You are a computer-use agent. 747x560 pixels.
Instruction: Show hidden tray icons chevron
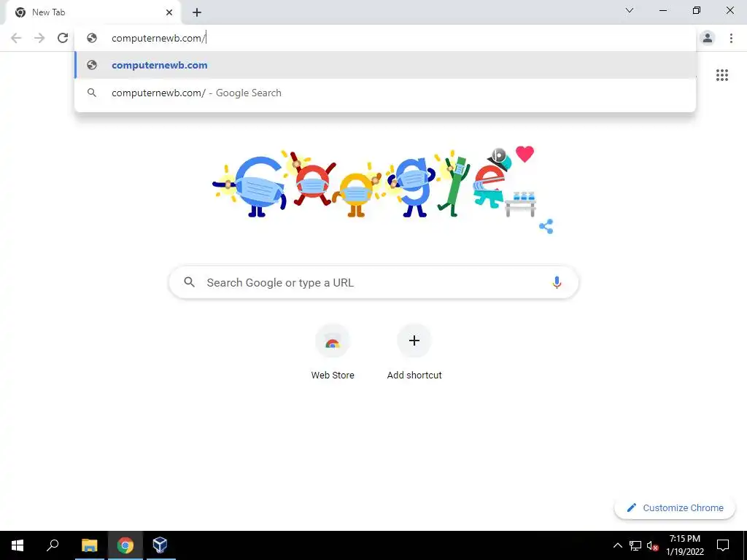click(617, 545)
